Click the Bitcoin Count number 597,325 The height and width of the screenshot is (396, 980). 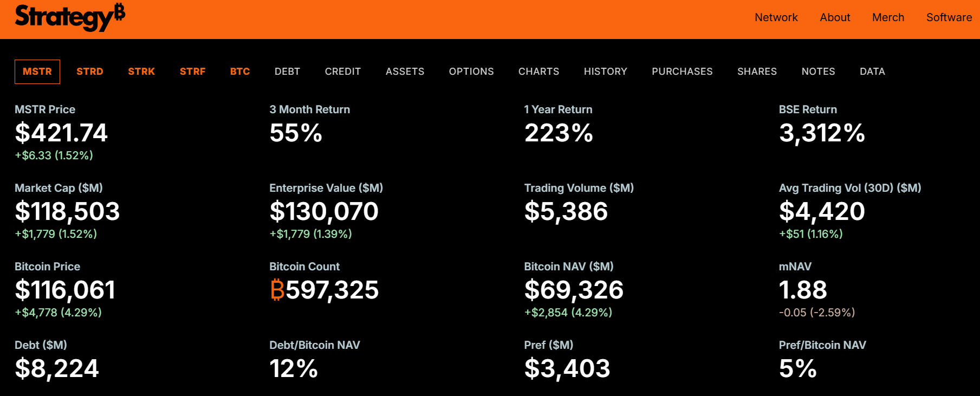pos(332,290)
